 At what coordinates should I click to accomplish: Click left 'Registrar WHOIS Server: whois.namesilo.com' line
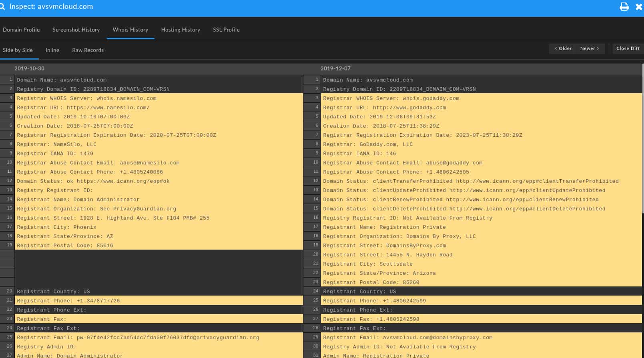tap(159, 98)
